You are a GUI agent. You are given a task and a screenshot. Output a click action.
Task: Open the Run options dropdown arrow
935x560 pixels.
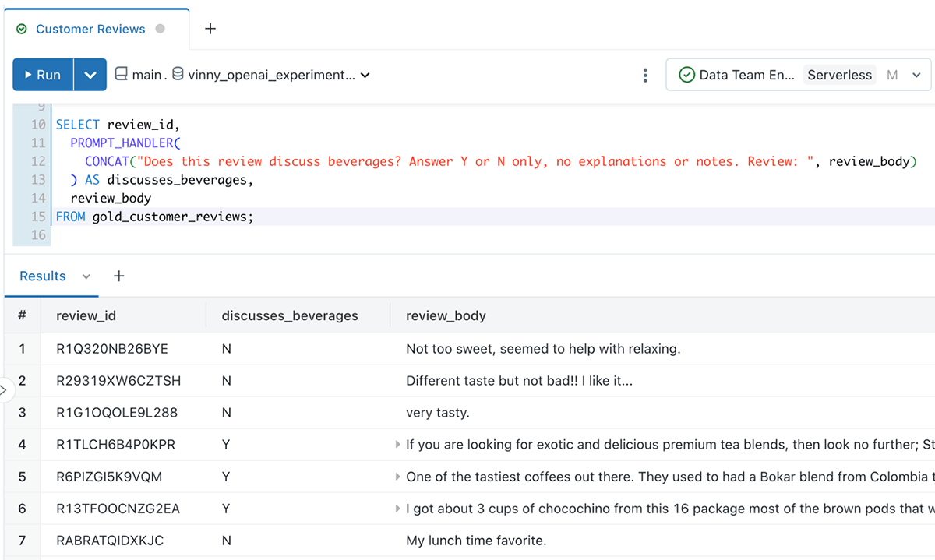click(90, 75)
